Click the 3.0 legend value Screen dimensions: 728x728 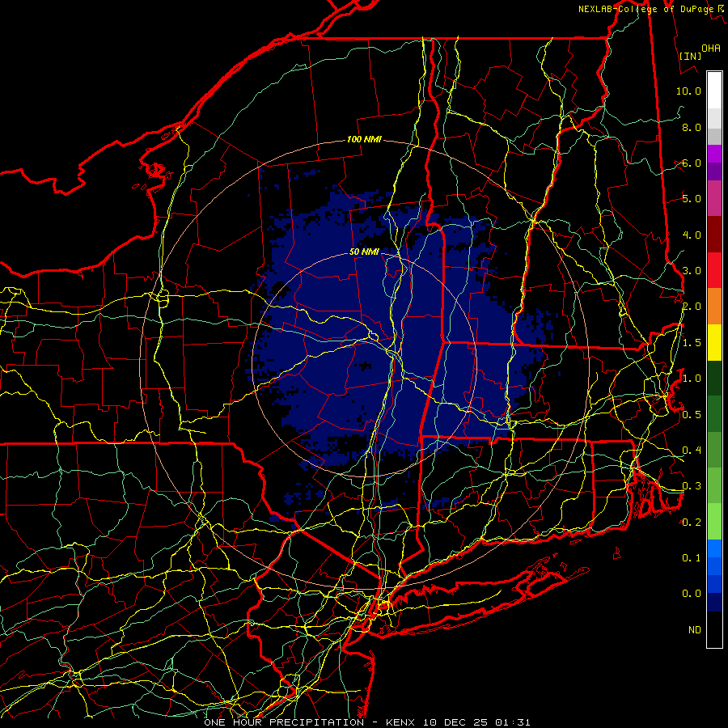pos(692,271)
